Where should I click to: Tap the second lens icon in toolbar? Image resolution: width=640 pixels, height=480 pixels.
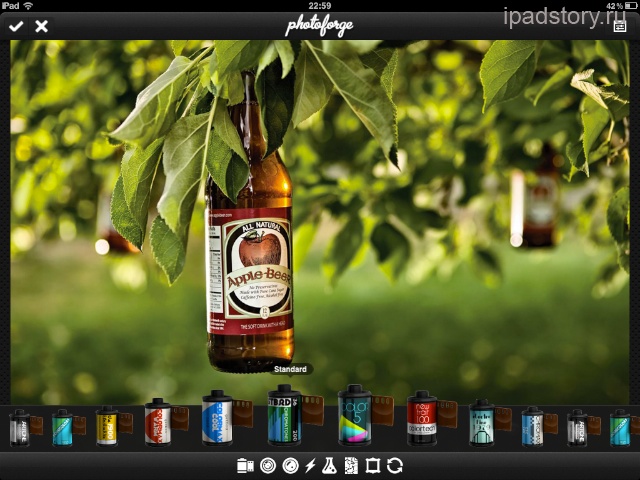(290, 466)
